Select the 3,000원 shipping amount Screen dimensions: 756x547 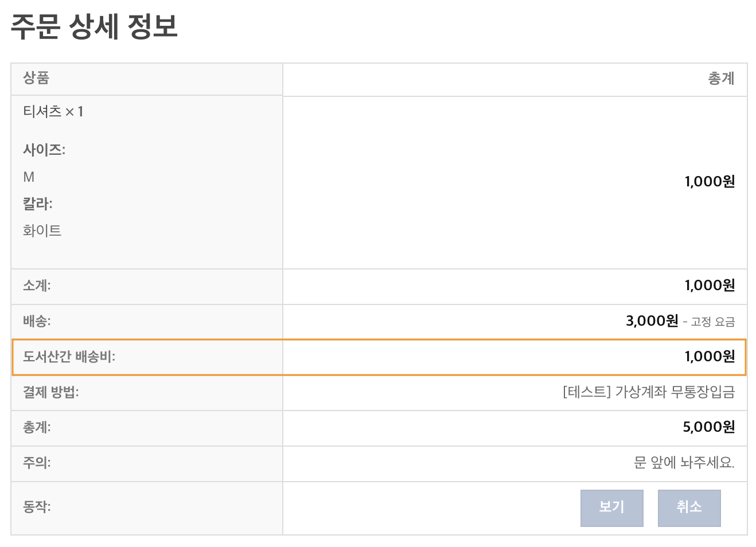(x=652, y=321)
